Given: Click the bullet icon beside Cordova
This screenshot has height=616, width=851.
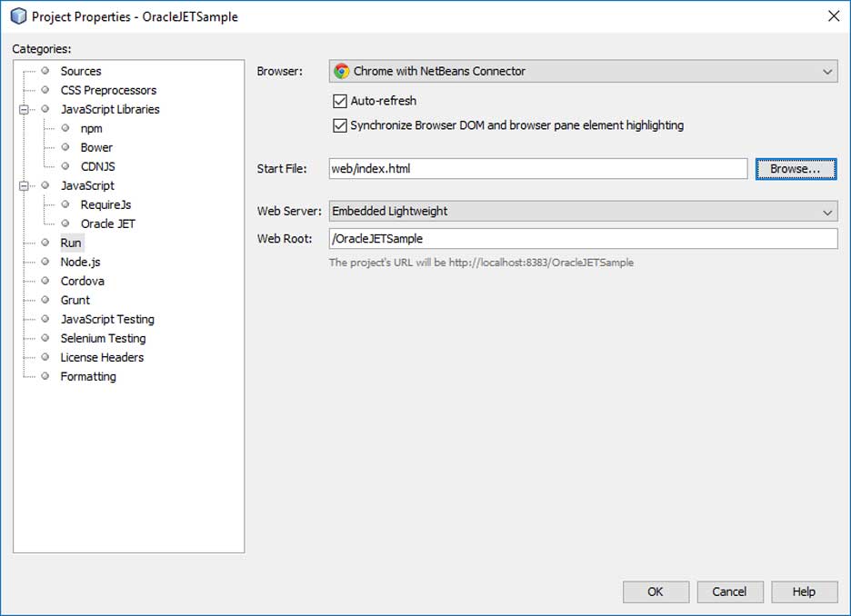Looking at the screenshot, I should tap(45, 281).
